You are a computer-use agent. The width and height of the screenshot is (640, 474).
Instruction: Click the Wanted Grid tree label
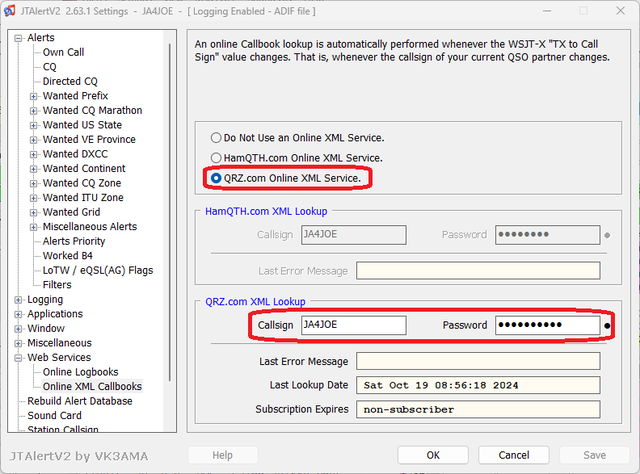pos(71,212)
